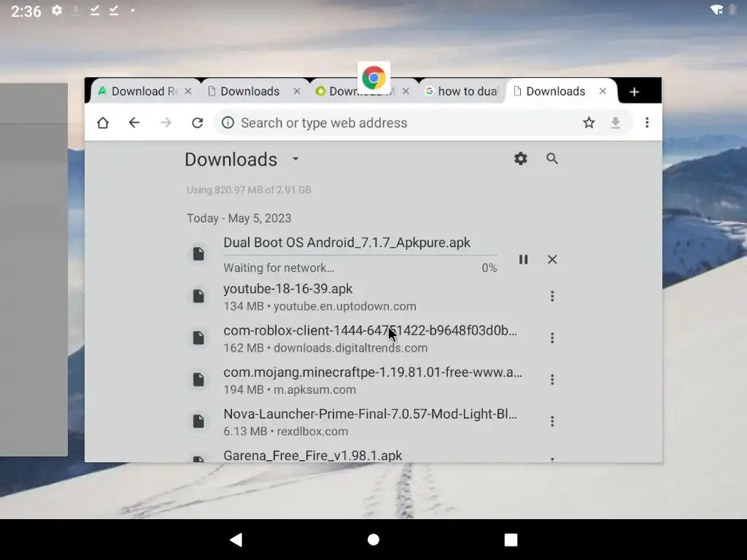Click the Wi-Fi status icon
The width and height of the screenshot is (747, 560).
coord(716,9)
